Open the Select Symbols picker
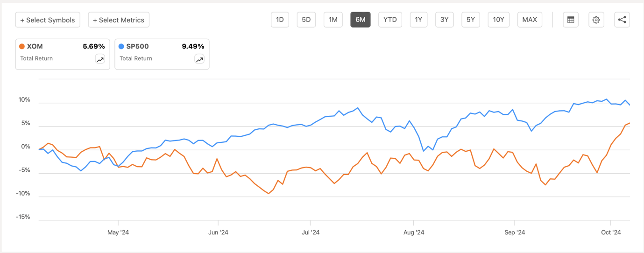644x253 pixels. tap(48, 20)
